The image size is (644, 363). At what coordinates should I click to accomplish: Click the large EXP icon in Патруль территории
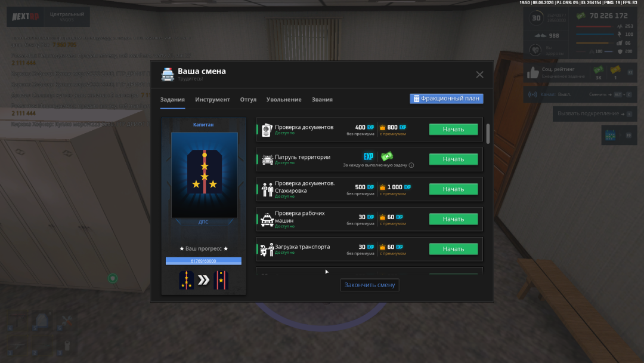pos(369,156)
